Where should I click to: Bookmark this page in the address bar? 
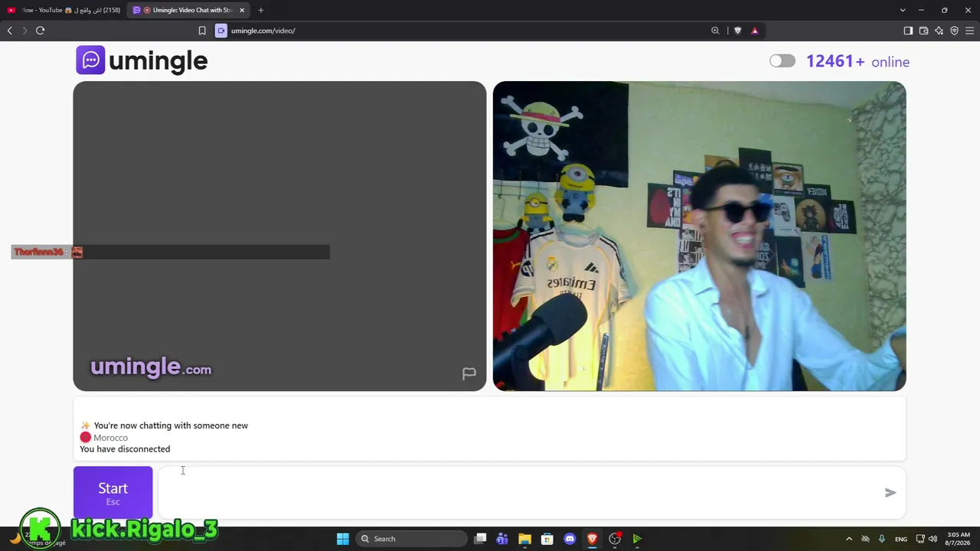(202, 31)
